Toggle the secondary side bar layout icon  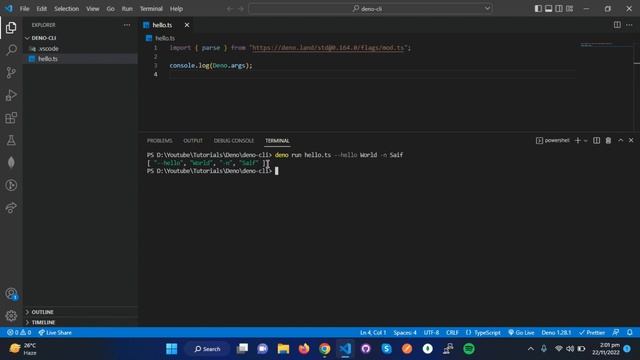pos(559,9)
